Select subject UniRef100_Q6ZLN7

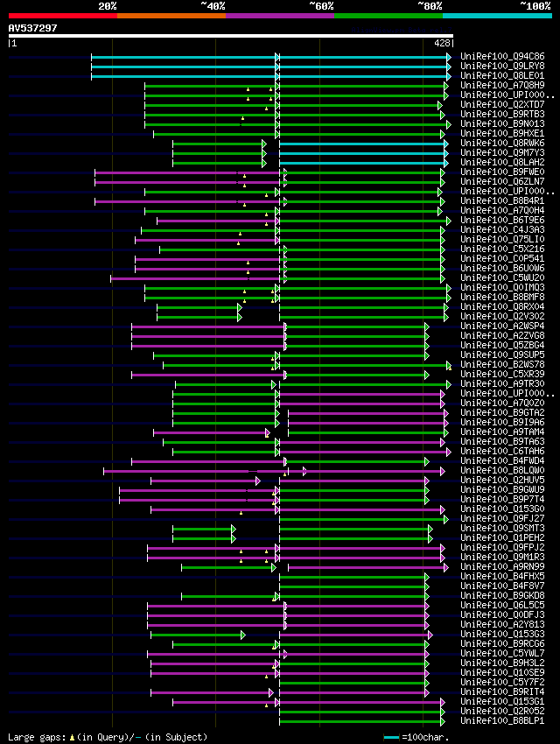(502, 182)
